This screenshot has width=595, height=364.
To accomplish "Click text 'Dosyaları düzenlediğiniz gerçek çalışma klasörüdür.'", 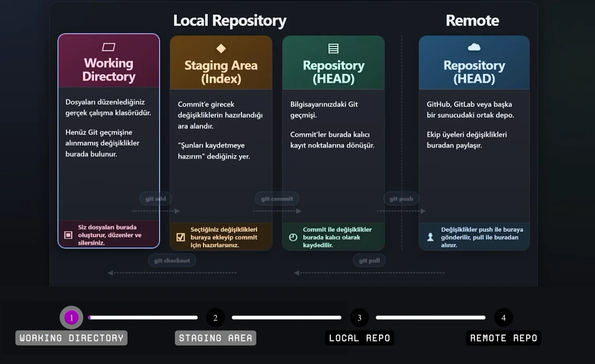I will point(108,107).
